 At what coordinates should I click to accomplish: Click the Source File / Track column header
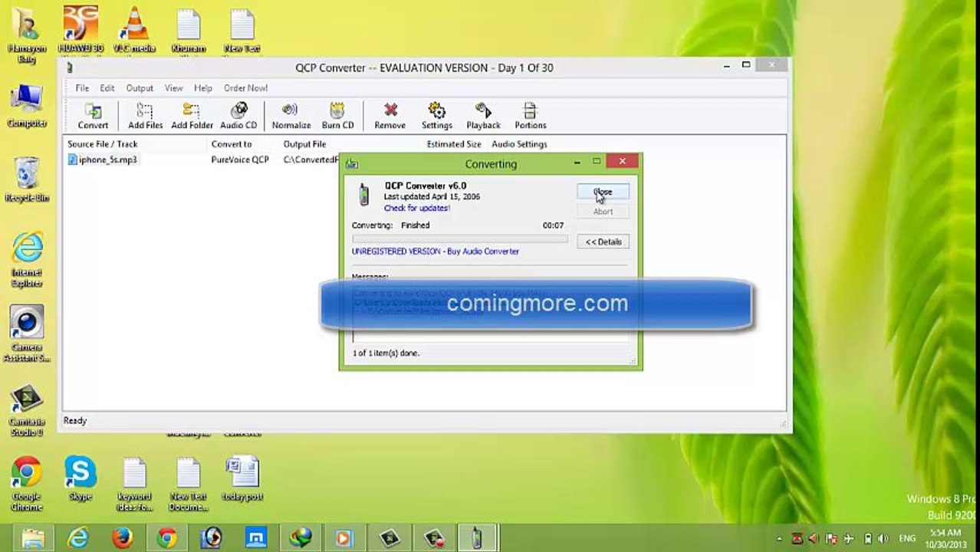(x=103, y=144)
